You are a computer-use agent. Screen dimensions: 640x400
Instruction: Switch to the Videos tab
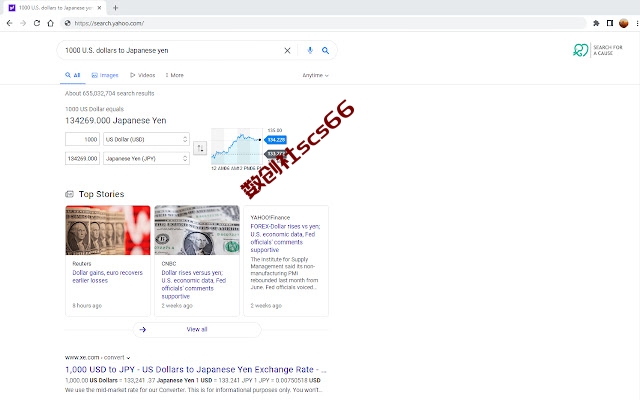pos(142,75)
